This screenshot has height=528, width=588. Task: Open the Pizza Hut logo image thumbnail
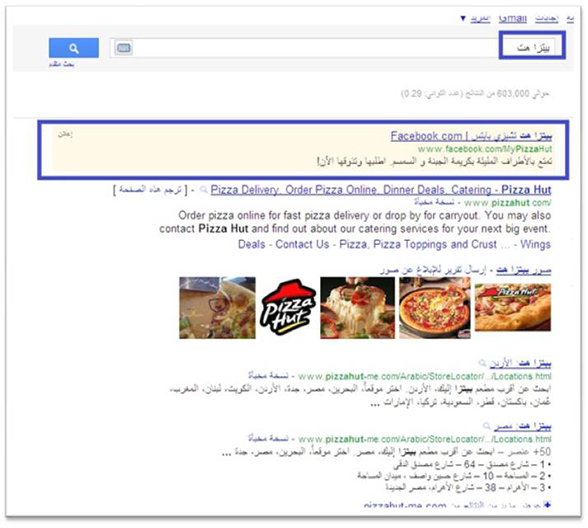[288, 308]
